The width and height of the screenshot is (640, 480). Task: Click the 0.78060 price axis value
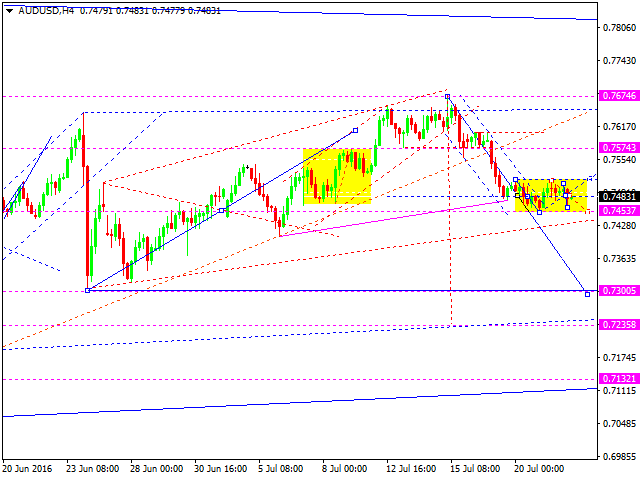click(x=619, y=28)
